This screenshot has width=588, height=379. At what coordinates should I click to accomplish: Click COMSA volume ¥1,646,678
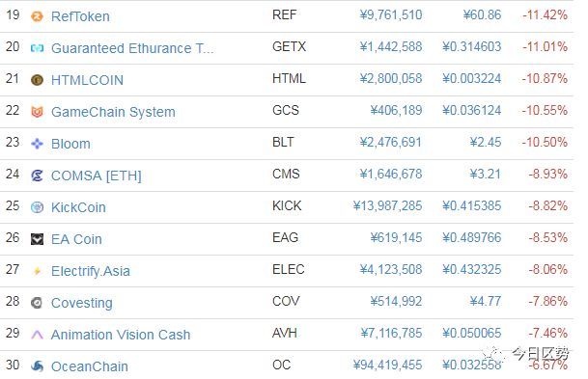pos(391,174)
